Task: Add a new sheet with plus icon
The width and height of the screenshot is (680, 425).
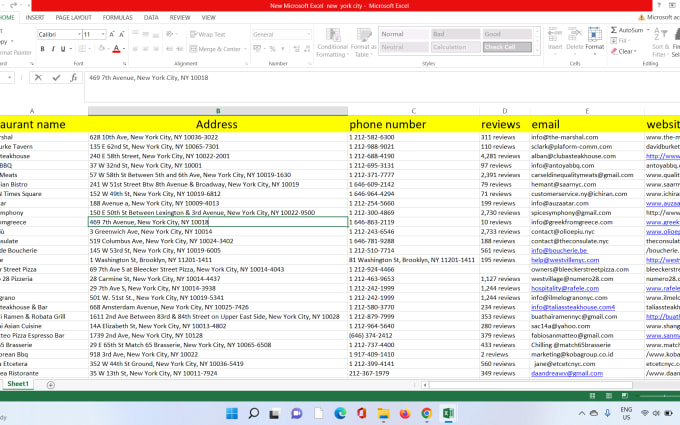Action: [51, 385]
